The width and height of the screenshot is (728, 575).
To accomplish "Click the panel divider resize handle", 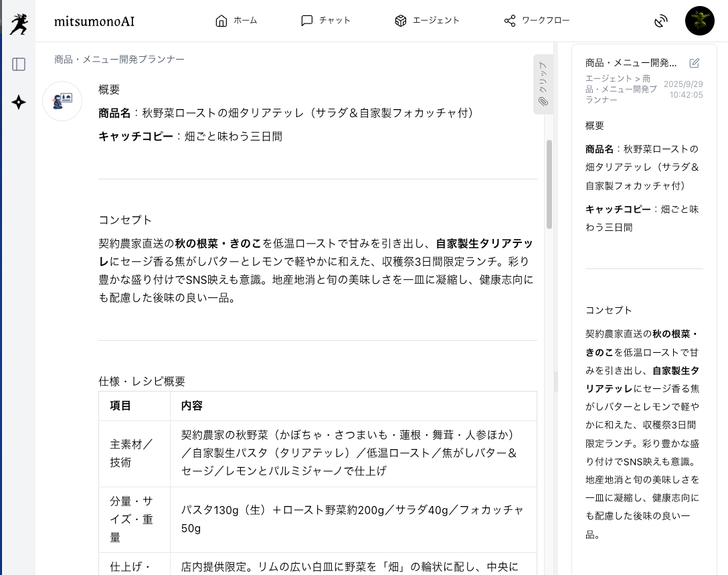I will tap(556, 382).
